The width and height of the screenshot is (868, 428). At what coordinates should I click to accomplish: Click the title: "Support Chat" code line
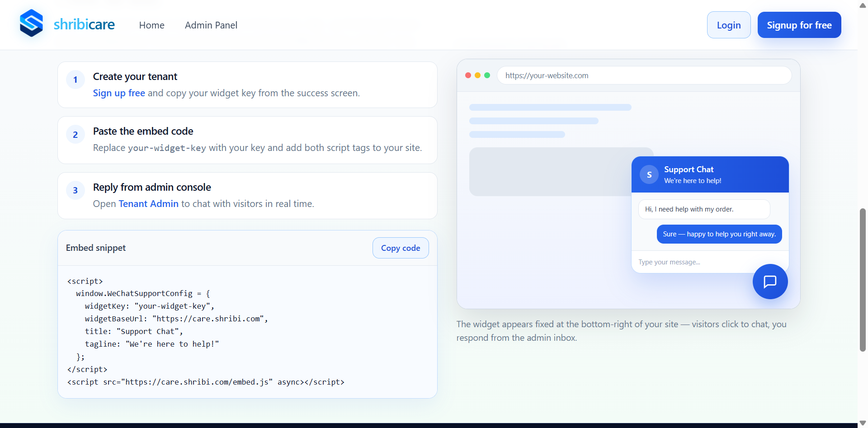point(134,331)
